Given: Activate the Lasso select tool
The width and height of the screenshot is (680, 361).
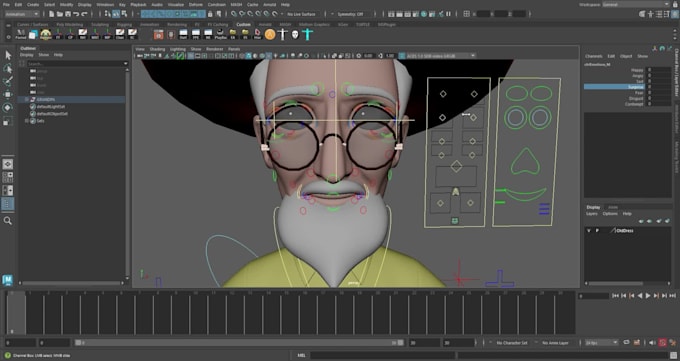Looking at the screenshot, I should (x=8, y=69).
